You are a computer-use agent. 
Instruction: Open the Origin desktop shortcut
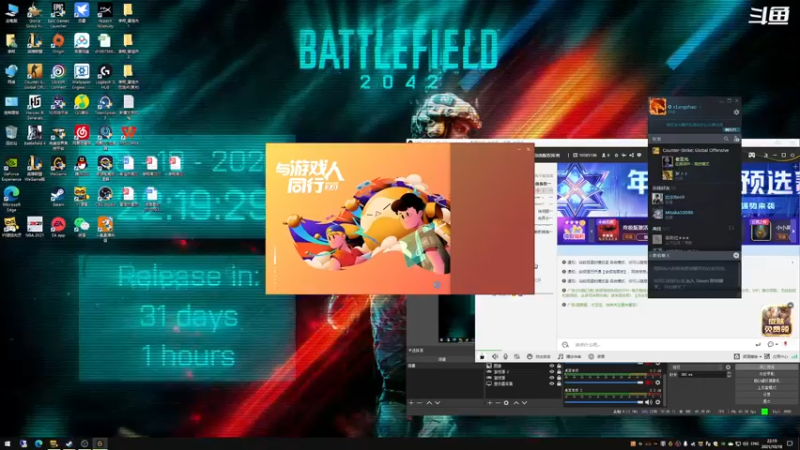pyautogui.click(x=58, y=43)
